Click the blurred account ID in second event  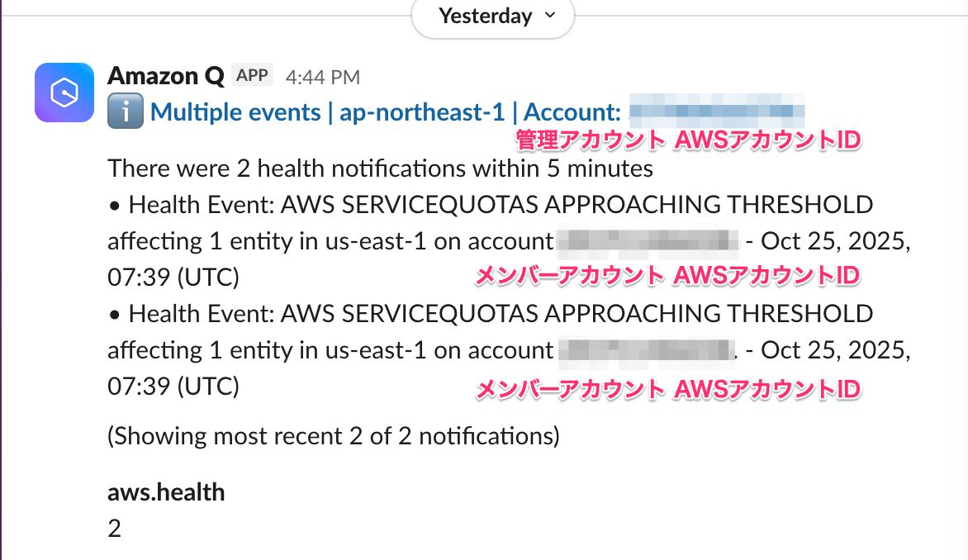click(x=645, y=350)
